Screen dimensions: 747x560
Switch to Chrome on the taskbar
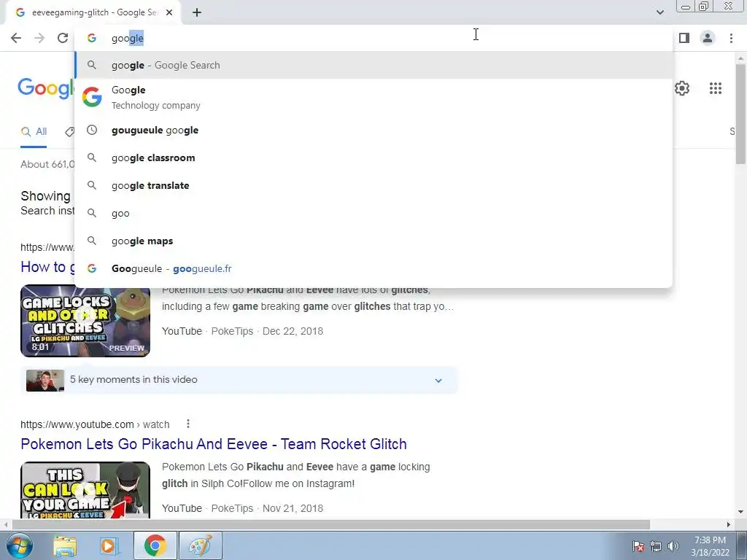(155, 545)
